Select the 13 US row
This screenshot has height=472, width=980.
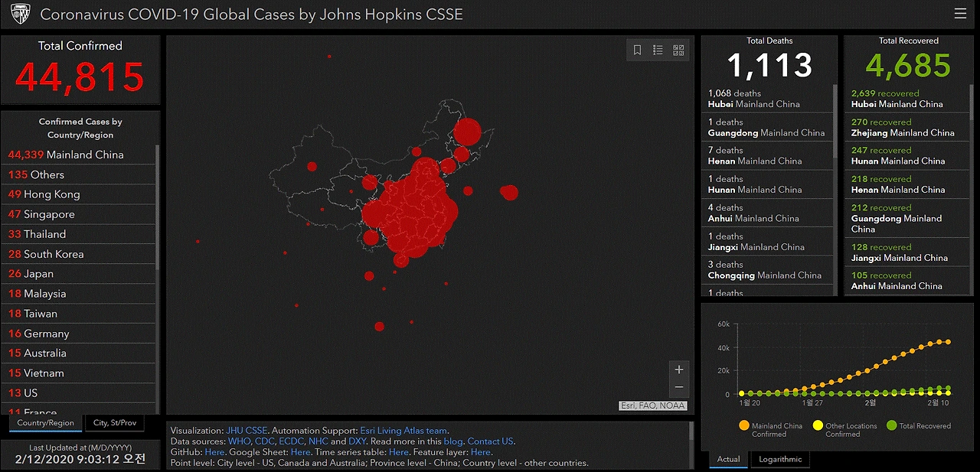[79, 393]
